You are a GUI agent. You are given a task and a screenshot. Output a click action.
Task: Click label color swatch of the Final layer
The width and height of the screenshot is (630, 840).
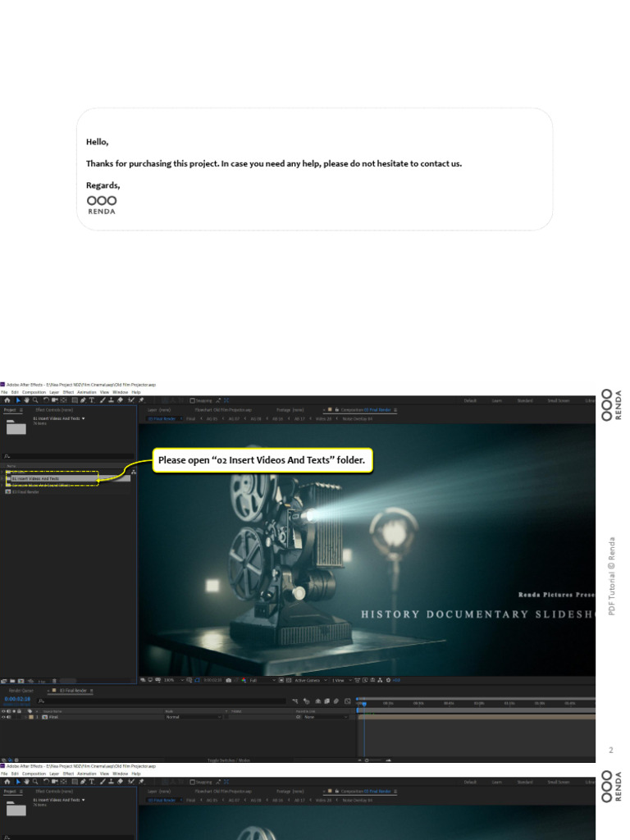[31, 717]
